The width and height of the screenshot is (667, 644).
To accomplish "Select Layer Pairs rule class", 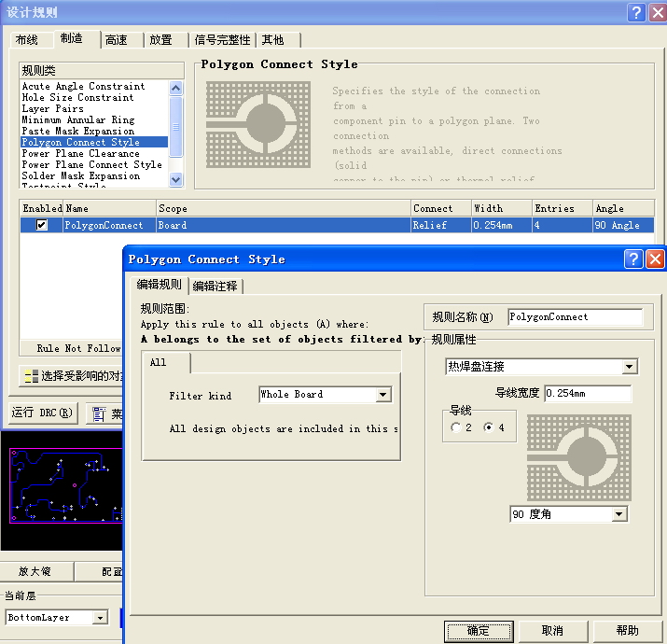I will [53, 108].
